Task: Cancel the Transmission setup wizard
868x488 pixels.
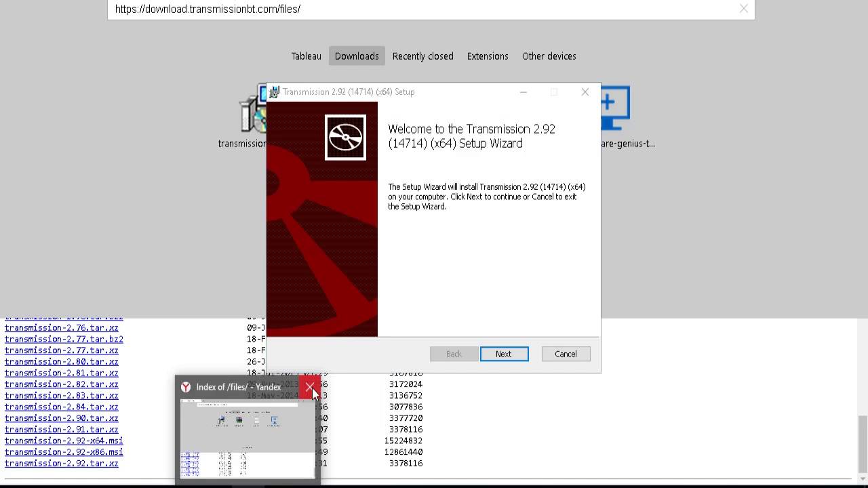Action: 566,354
